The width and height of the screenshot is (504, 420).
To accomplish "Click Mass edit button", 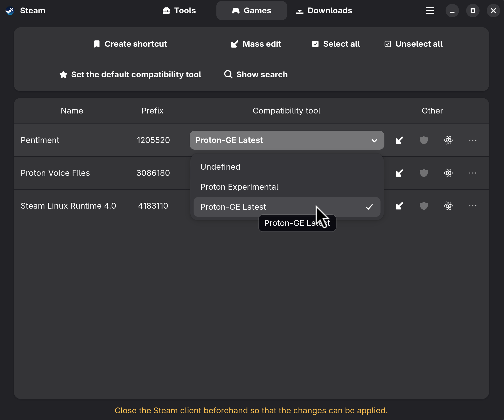I will (x=256, y=44).
